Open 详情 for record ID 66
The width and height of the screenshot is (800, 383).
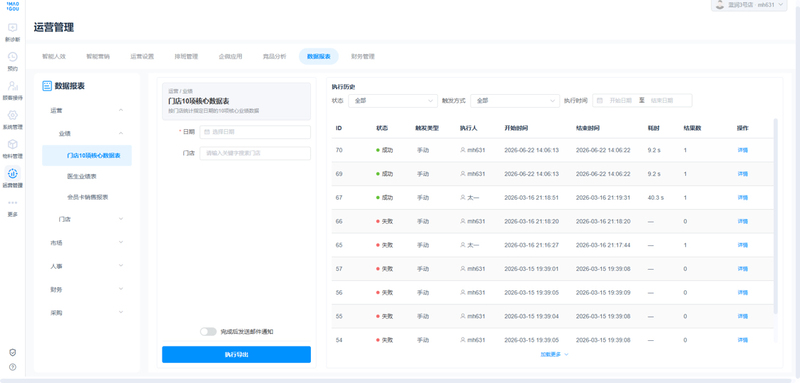[x=742, y=221]
